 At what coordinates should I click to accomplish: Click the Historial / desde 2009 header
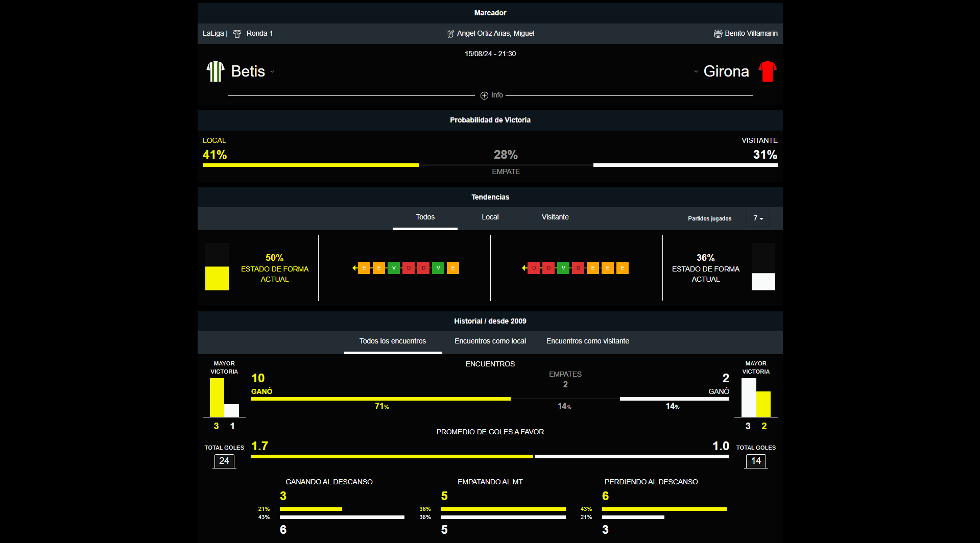(x=490, y=322)
